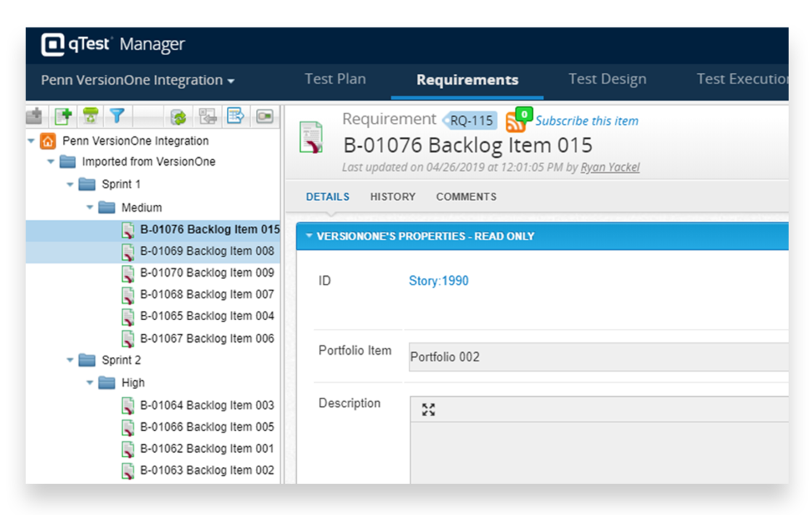Click the refresh database icon
The width and height of the screenshot is (812, 515).
(x=178, y=117)
